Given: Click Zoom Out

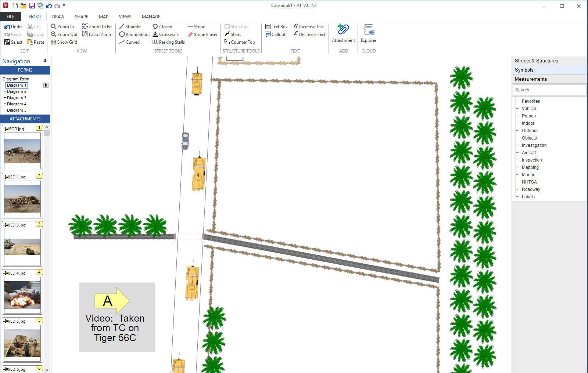Looking at the screenshot, I should [64, 34].
